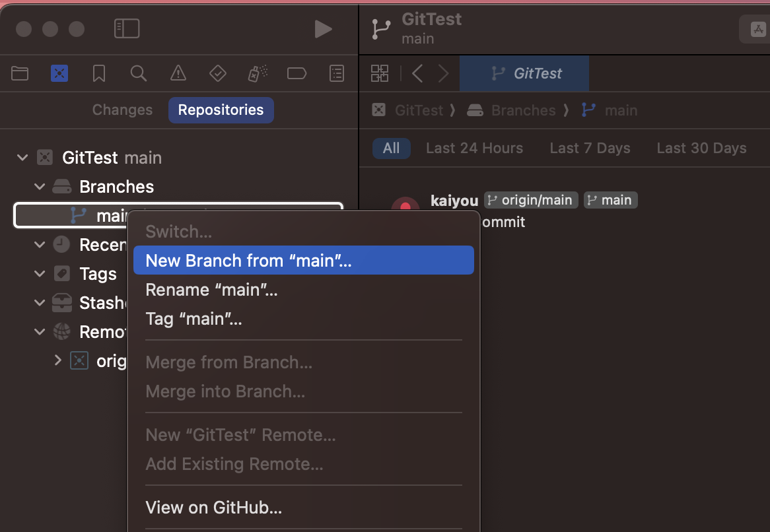Select the Bookmarks navigator icon
Screen dimensions: 770x532
point(98,73)
